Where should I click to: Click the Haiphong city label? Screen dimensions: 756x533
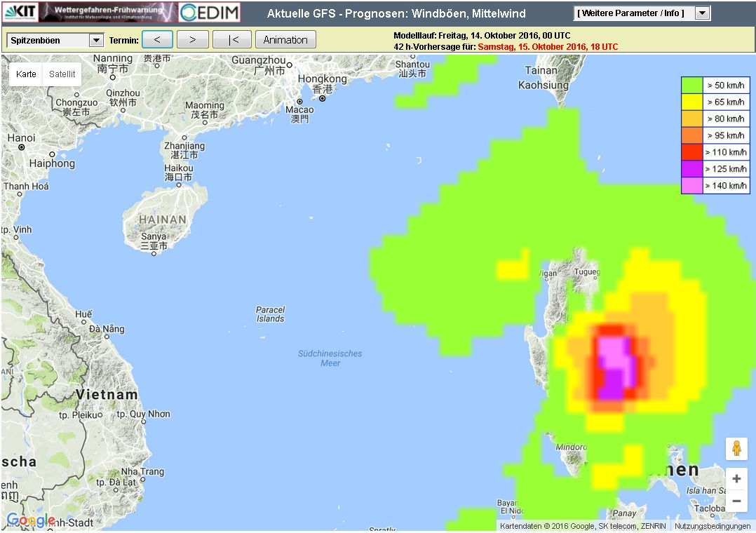click(x=52, y=163)
